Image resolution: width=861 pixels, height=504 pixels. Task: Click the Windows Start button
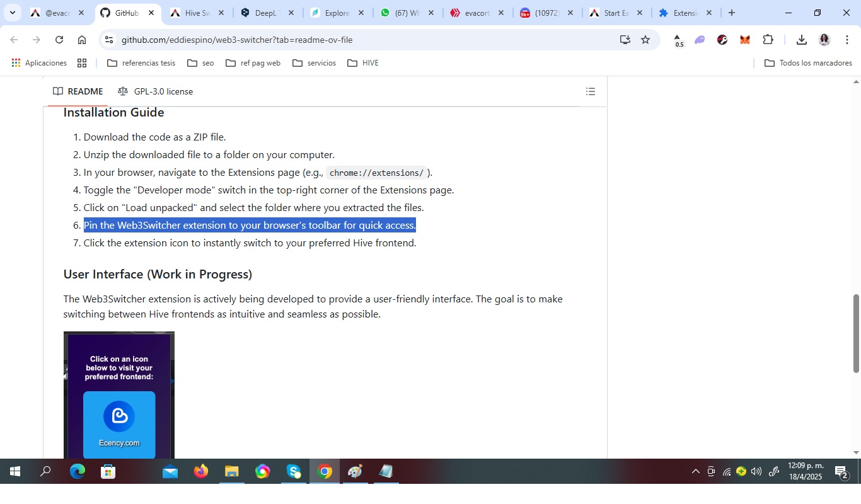point(15,471)
